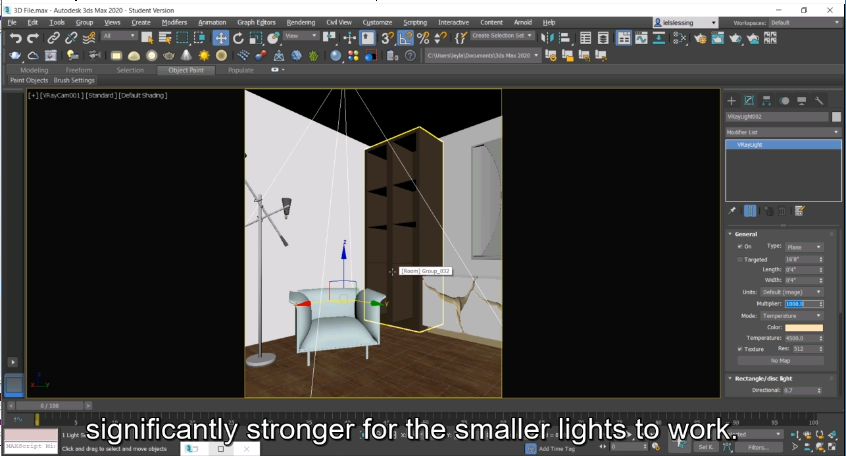Redo the last undone action
The height and width of the screenshot is (456, 846).
[x=33, y=38]
